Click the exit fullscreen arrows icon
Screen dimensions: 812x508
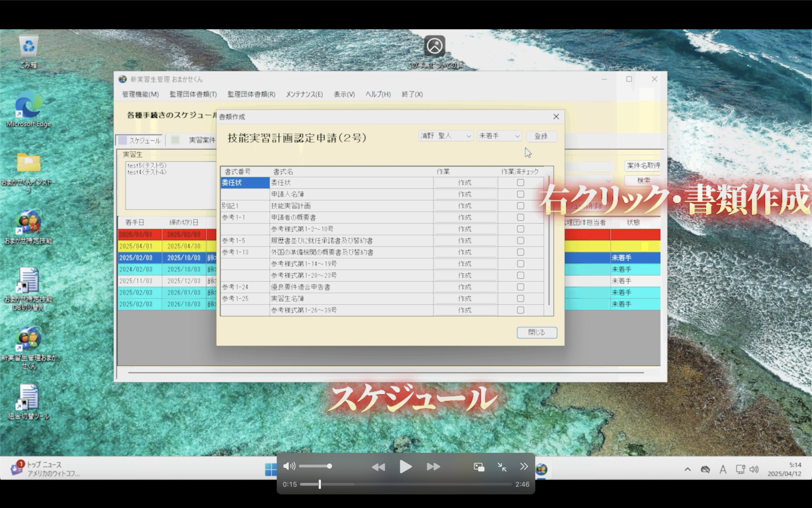pyautogui.click(x=502, y=467)
